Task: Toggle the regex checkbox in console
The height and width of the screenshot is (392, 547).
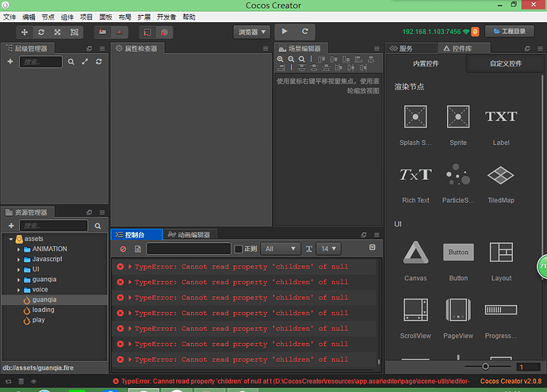Action: tap(239, 249)
